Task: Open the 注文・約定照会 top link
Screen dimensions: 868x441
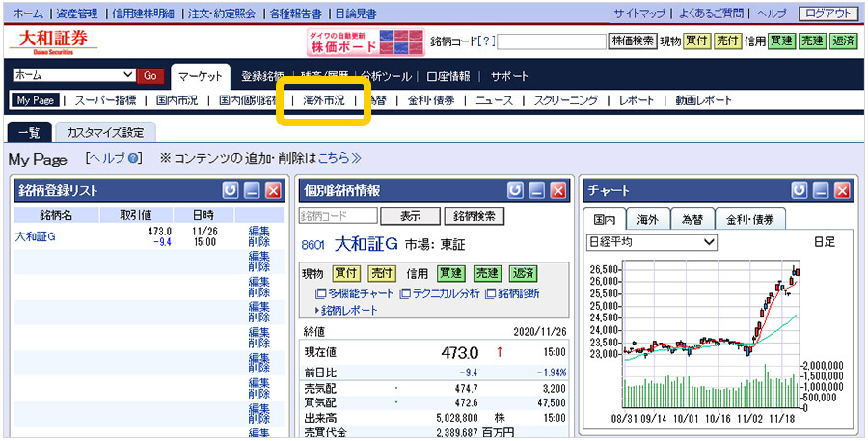Action: click(x=222, y=14)
